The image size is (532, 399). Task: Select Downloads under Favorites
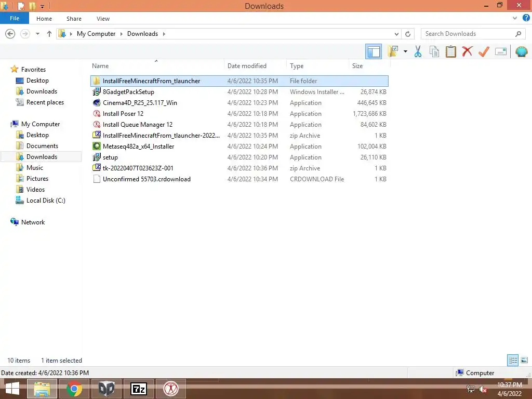click(x=42, y=91)
